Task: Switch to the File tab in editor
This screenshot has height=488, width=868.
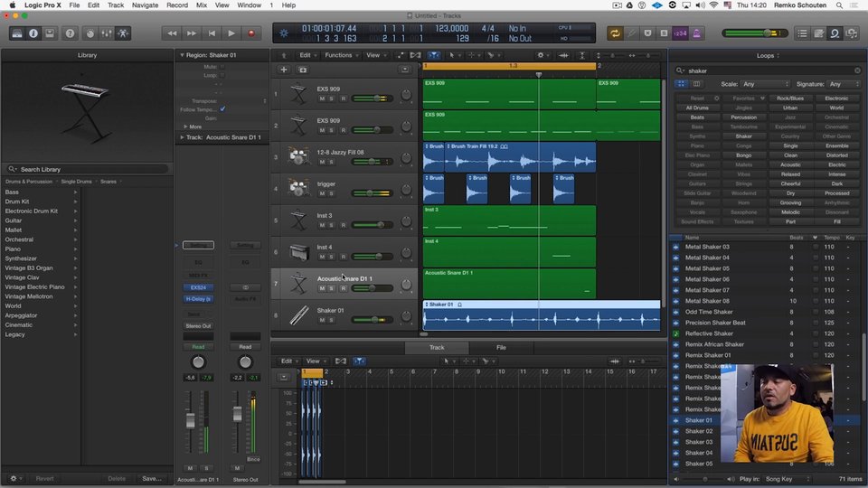Action: 501,347
